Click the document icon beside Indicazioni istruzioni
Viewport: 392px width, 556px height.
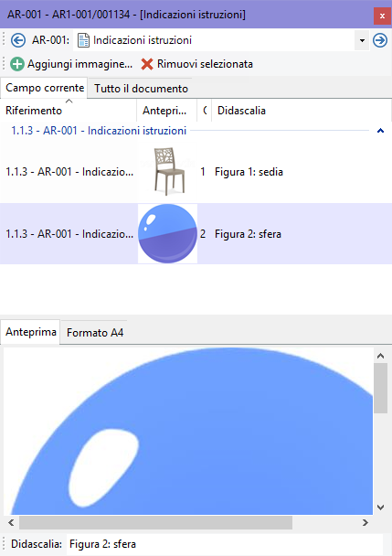pyautogui.click(x=83, y=40)
